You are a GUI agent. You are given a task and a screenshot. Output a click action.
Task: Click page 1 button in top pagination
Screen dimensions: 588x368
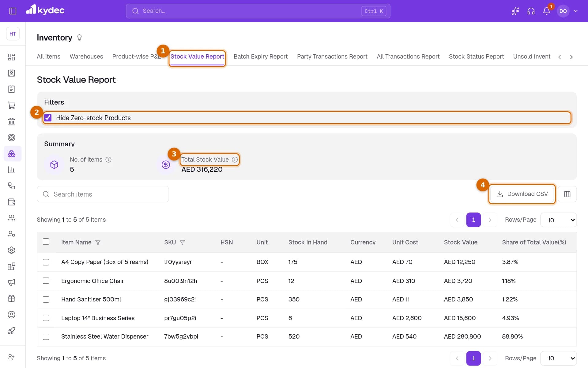[x=473, y=220]
